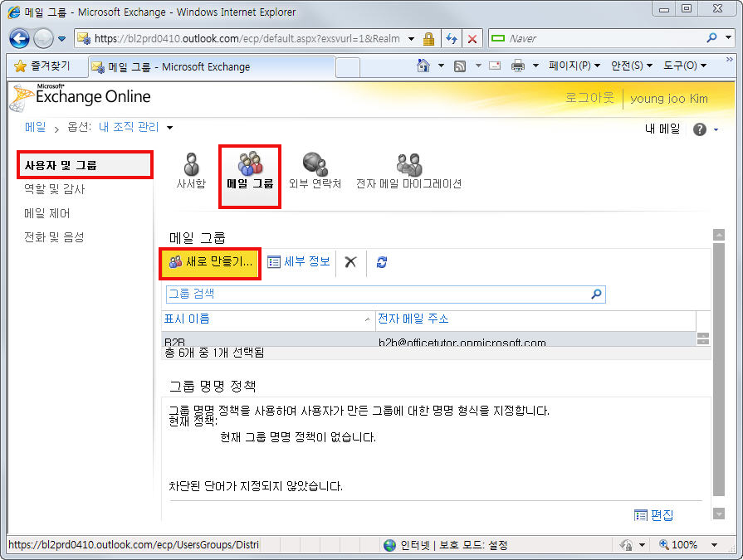The width and height of the screenshot is (743, 560).
Task: Click the status bar security icon
Action: click(626, 545)
